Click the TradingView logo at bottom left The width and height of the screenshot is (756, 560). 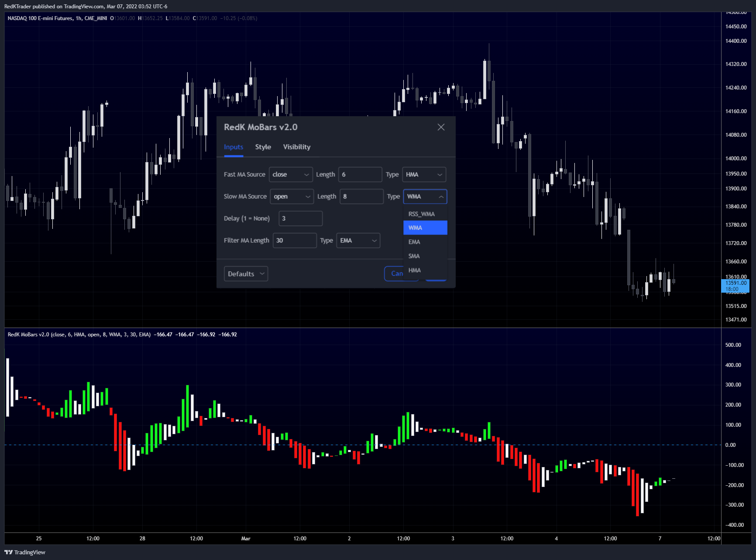click(25, 552)
